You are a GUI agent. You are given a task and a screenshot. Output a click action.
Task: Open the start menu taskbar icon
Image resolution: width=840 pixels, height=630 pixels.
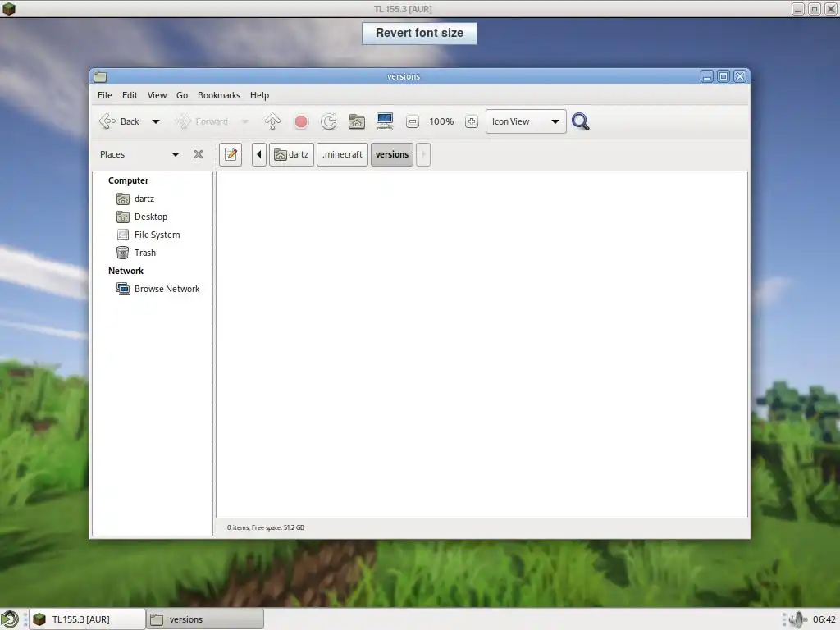pyautogui.click(x=10, y=619)
